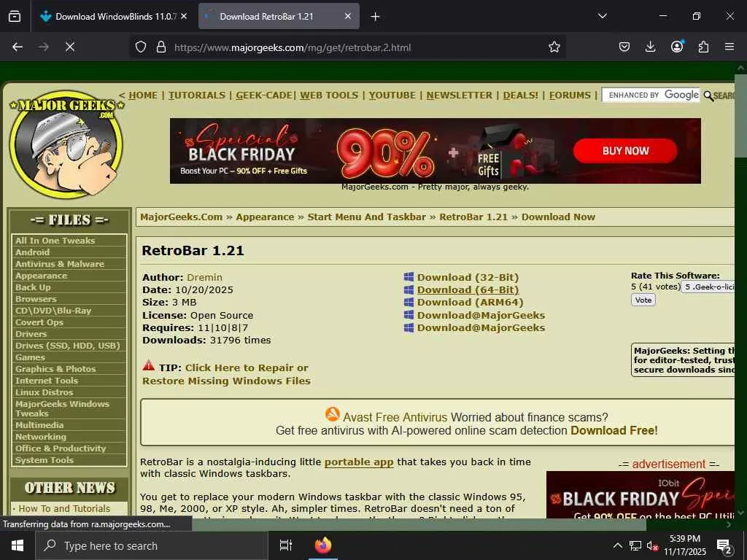This screenshot has width=747, height=560.
Task: View site security padlock info
Action: (x=161, y=47)
